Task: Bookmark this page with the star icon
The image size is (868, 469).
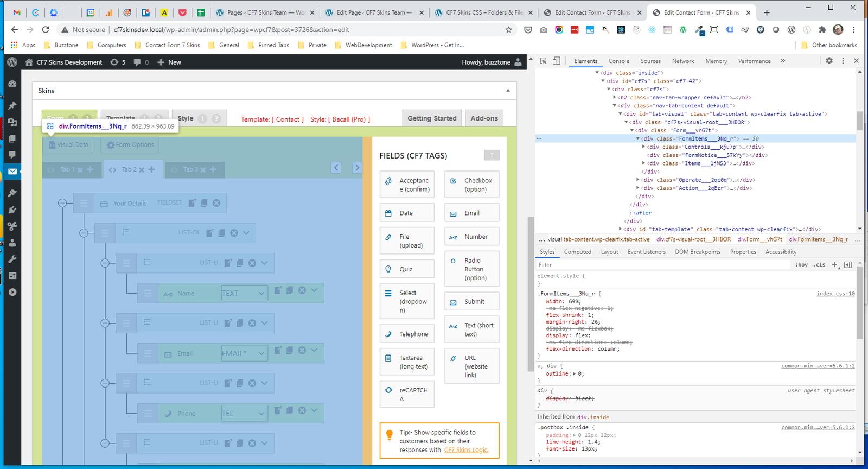Action: [x=508, y=30]
